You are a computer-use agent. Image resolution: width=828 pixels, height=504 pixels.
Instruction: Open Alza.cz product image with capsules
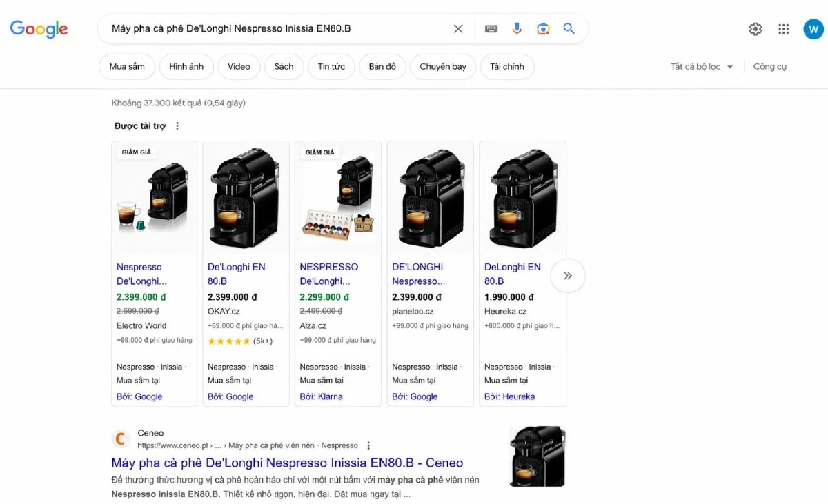tap(338, 199)
